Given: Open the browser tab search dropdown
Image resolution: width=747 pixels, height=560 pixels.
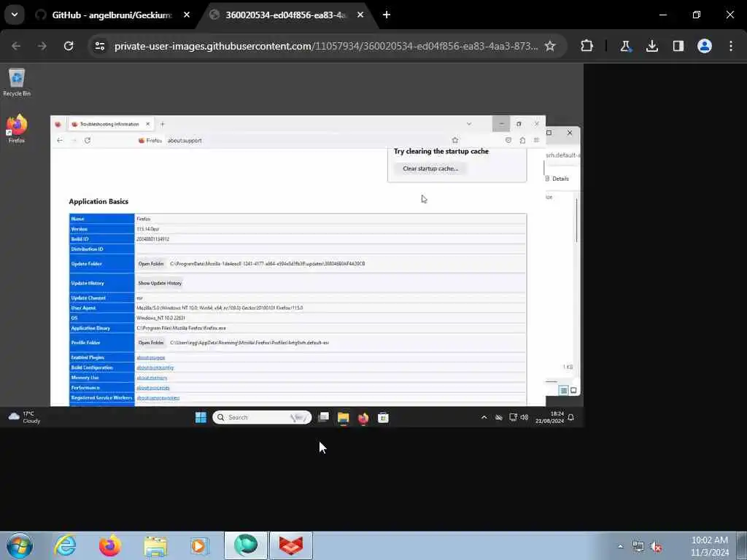Looking at the screenshot, I should pyautogui.click(x=15, y=15).
